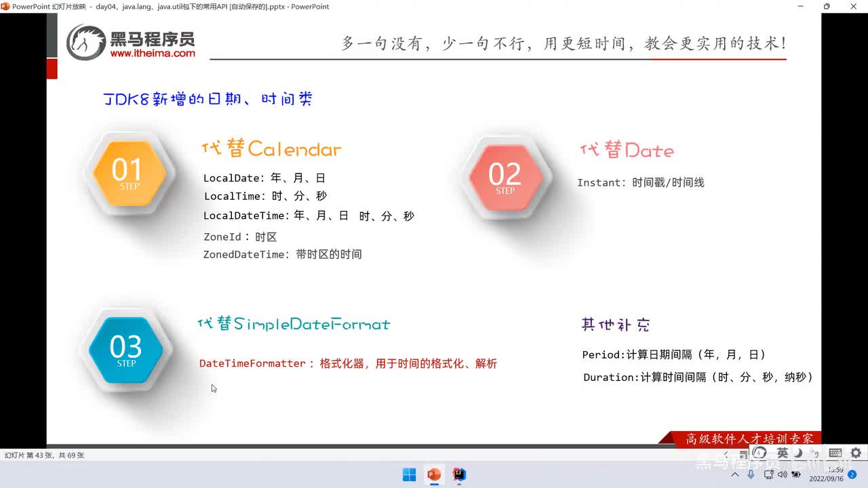Go to previous slide arrow
Image resolution: width=868 pixels, height=488 pixels.
[x=726, y=454]
